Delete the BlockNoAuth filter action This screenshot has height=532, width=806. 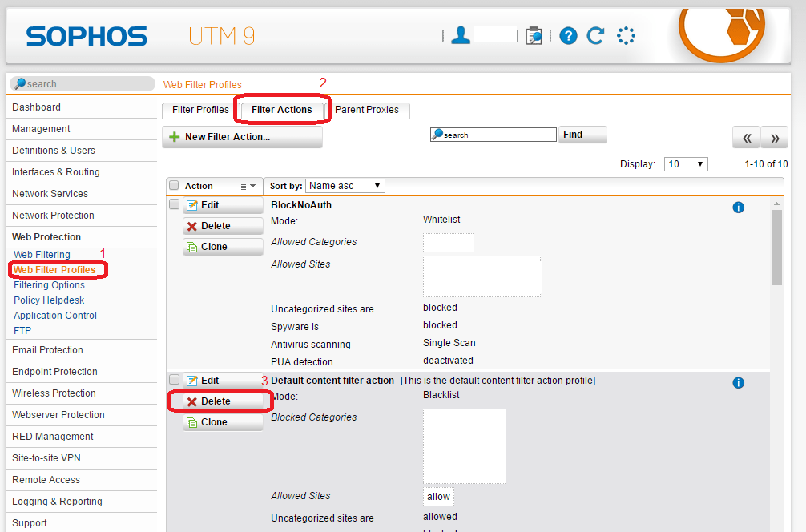click(x=223, y=226)
